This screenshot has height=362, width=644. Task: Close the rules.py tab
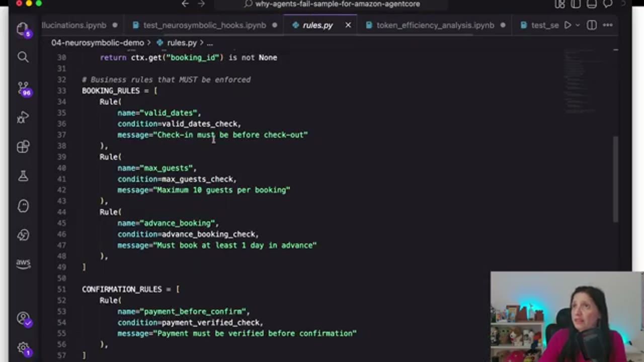tap(348, 25)
